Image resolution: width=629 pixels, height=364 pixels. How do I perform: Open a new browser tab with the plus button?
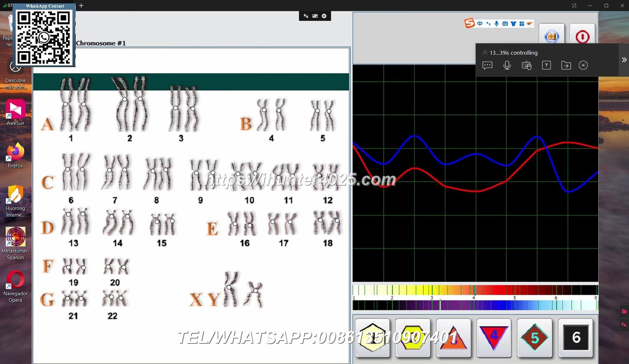click(x=81, y=6)
